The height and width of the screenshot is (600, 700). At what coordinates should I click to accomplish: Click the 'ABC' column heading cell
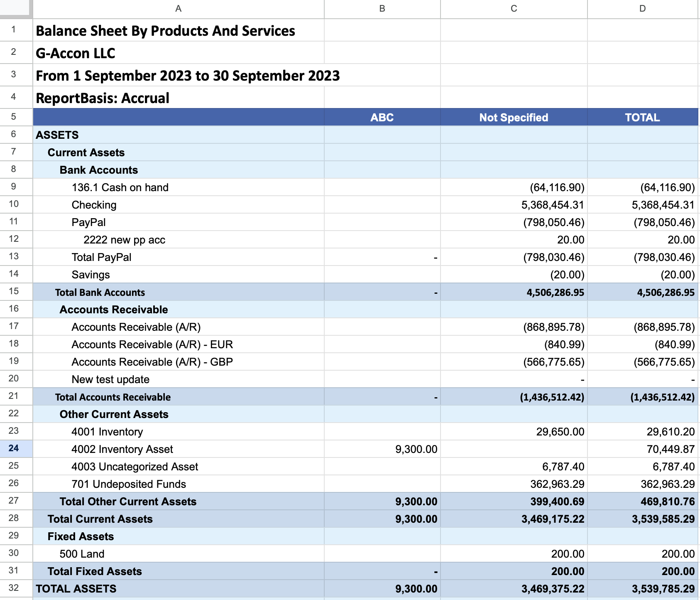(x=382, y=117)
